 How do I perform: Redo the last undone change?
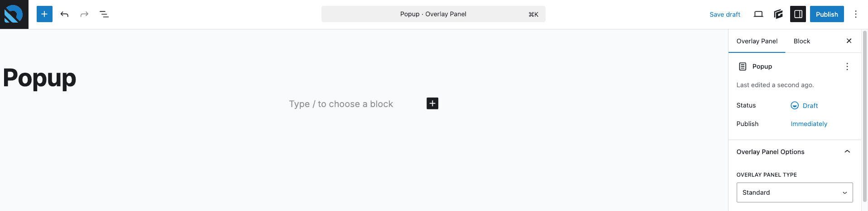click(84, 14)
